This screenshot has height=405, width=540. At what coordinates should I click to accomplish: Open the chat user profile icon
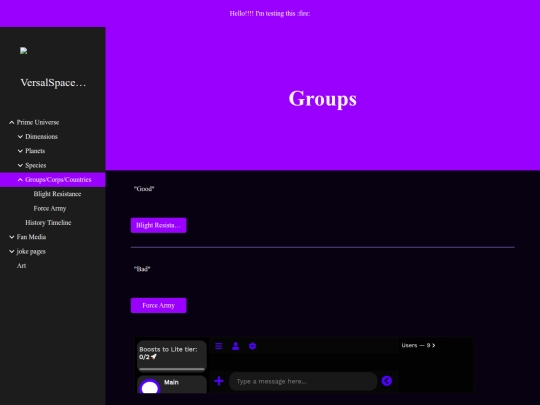click(236, 346)
